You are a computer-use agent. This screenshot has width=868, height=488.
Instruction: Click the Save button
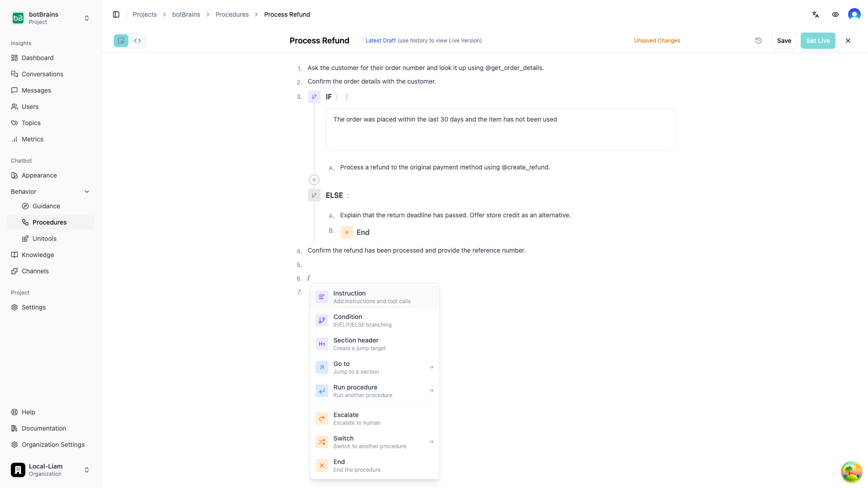pos(784,41)
